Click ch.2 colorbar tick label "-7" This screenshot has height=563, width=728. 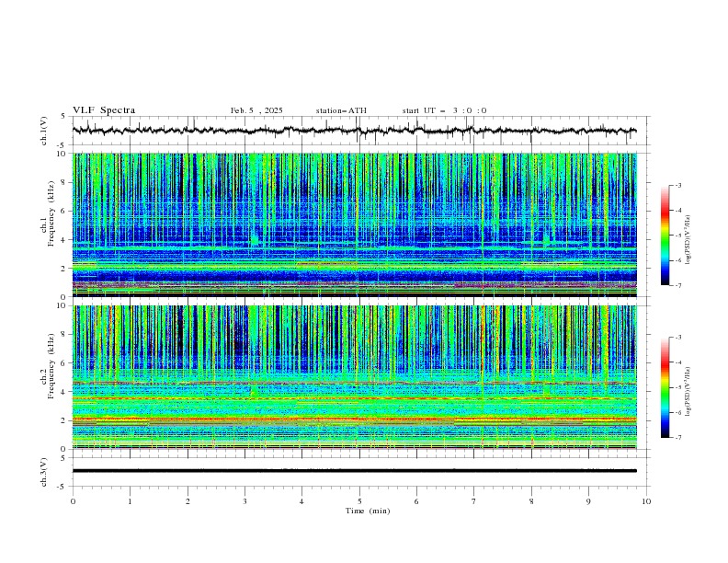tap(678, 438)
